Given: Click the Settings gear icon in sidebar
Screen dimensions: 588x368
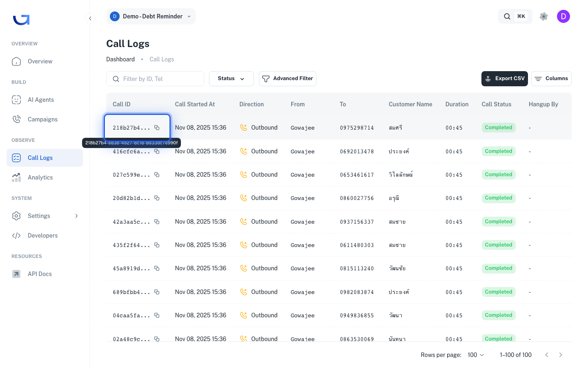Looking at the screenshot, I should point(16,216).
